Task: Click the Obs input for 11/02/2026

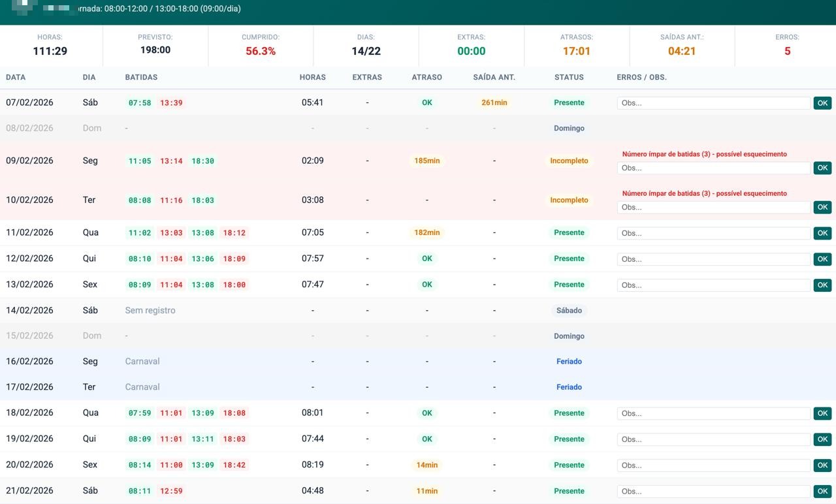Action: [714, 233]
